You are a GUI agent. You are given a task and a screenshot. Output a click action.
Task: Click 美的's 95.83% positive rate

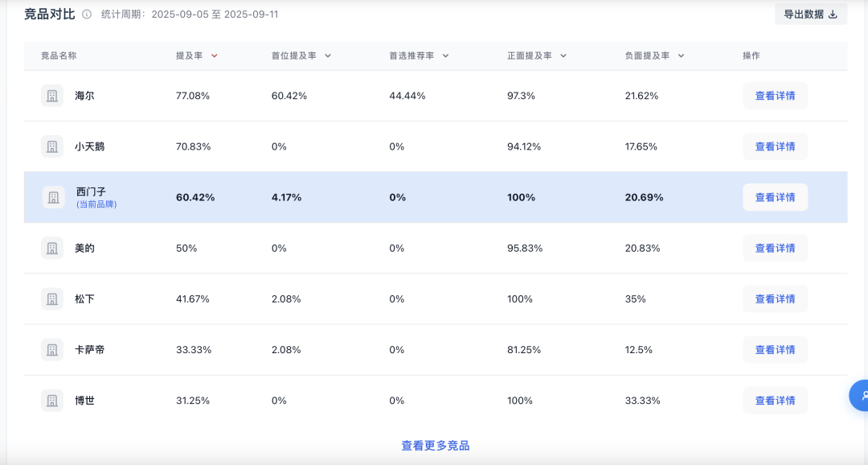pos(525,249)
